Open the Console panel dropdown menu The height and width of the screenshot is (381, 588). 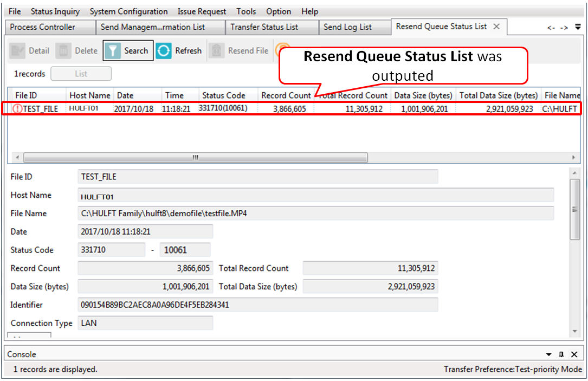(549, 354)
